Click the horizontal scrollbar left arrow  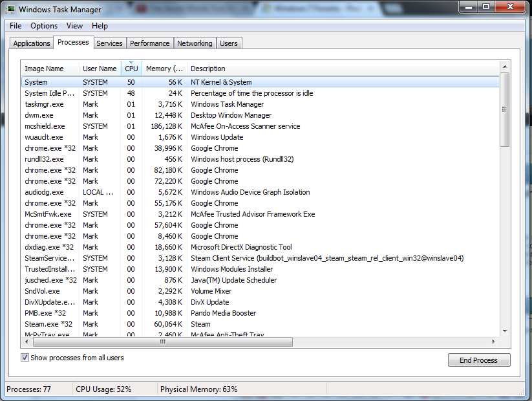coord(27,342)
